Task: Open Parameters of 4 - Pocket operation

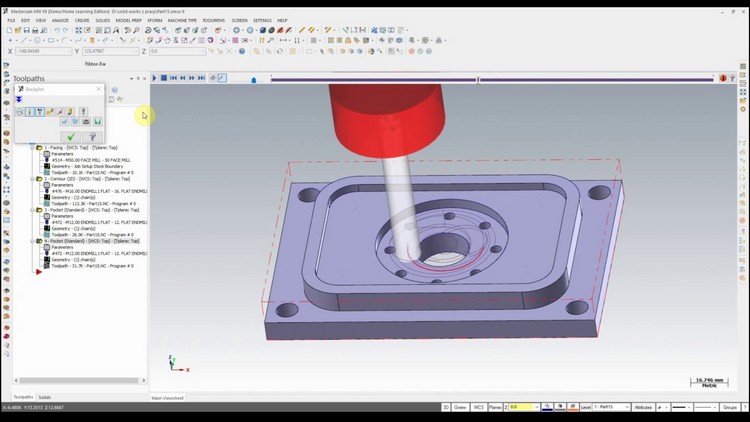Action: 62,247
